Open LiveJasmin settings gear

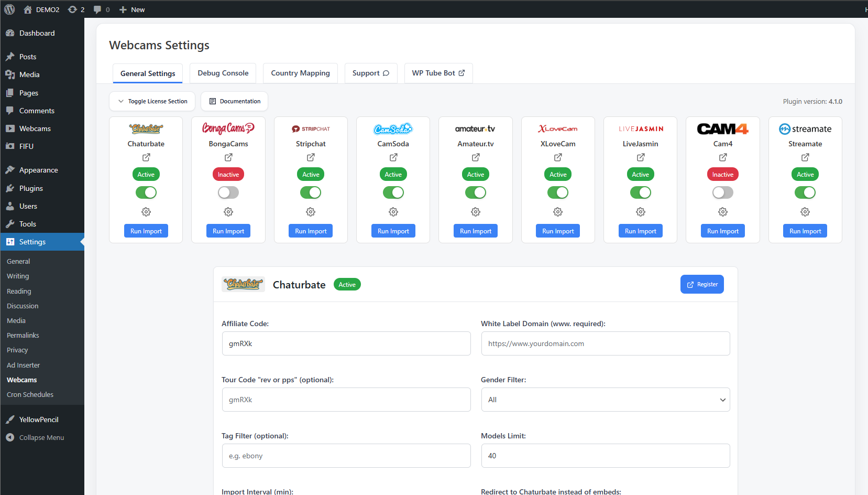(641, 212)
